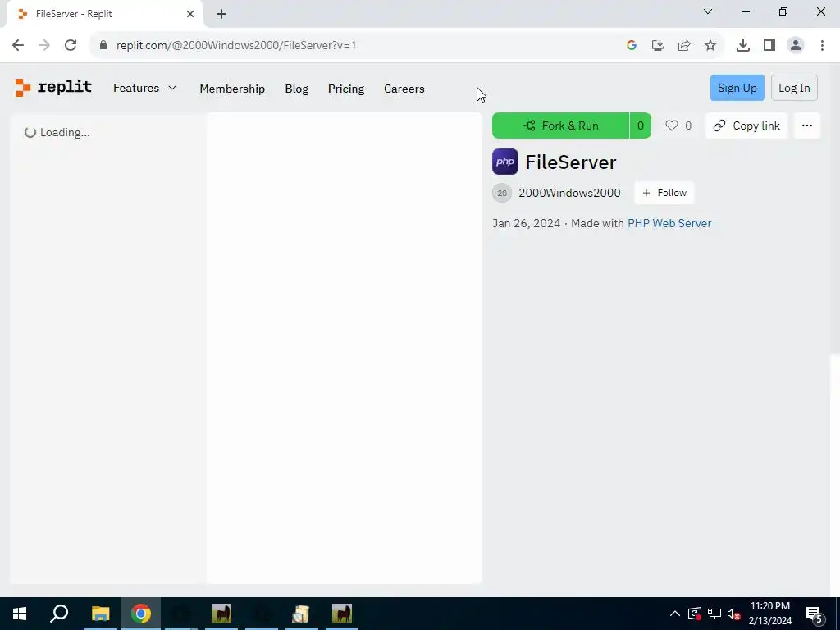Open Chrome downloads icon
Image resolution: width=840 pixels, height=630 pixels.
[743, 46]
